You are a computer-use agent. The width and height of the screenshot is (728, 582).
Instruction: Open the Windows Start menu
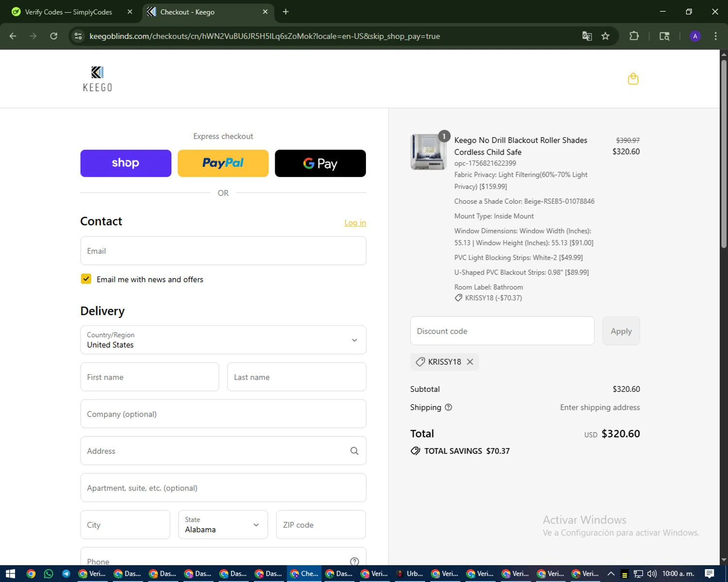pos(10,574)
